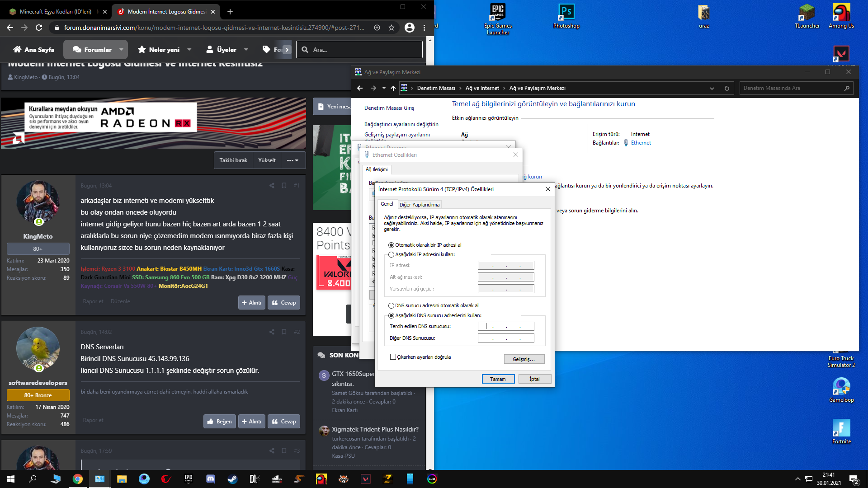The height and width of the screenshot is (488, 868).
Task: Click in the Tercih edilen DNS sunucusu field
Action: click(506, 326)
